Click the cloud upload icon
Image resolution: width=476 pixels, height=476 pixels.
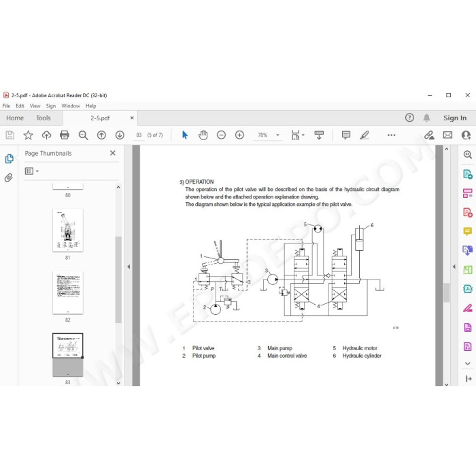tap(46, 135)
